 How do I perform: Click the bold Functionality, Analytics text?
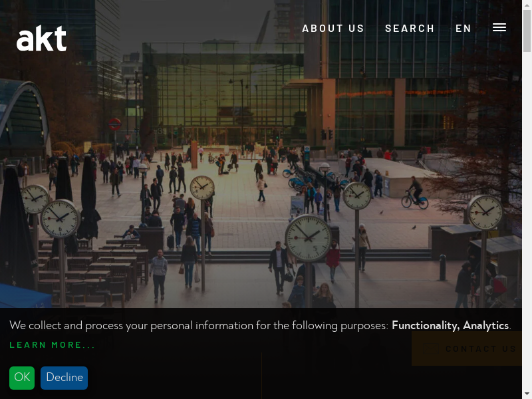[450, 325]
